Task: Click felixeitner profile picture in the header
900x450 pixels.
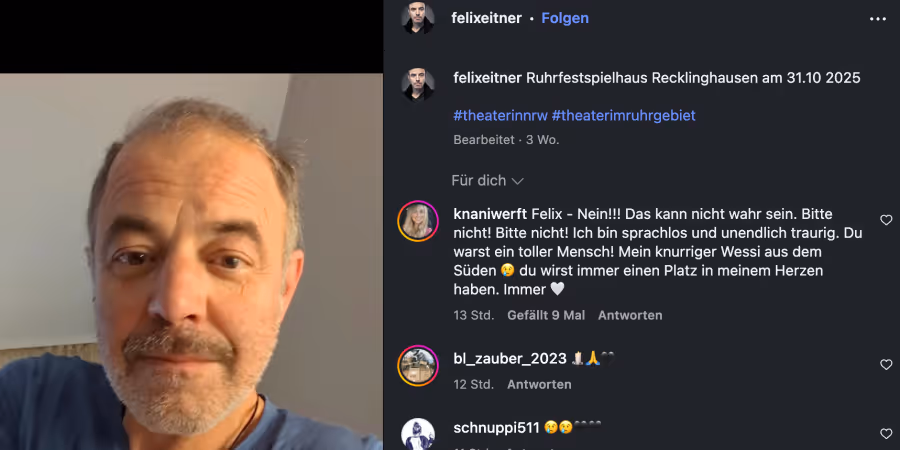Action: pos(418,18)
